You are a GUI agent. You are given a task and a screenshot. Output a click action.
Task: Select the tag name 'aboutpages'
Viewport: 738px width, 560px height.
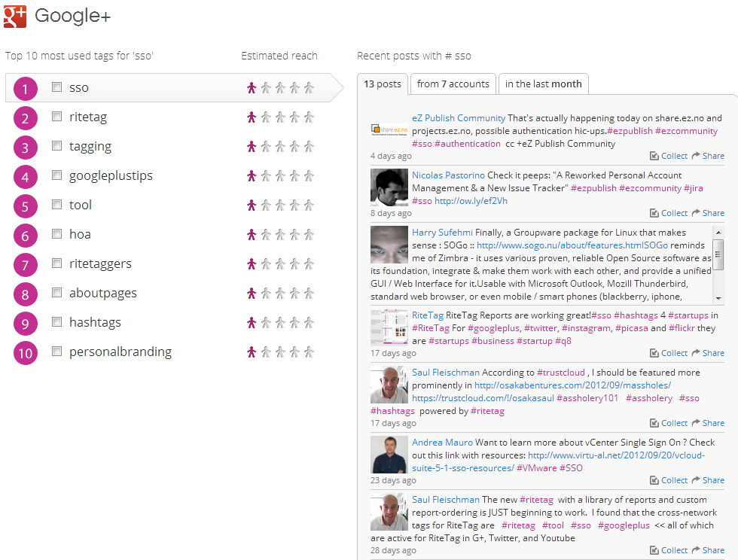click(103, 294)
